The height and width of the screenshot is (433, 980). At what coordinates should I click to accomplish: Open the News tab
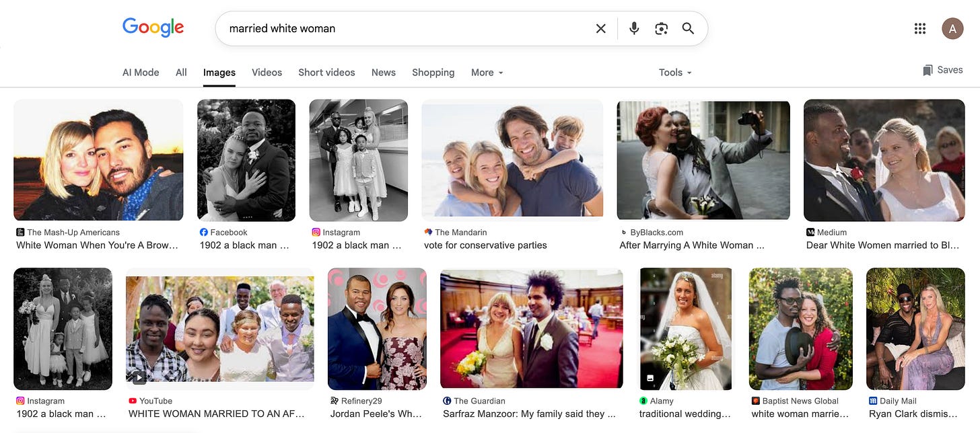[x=384, y=73]
